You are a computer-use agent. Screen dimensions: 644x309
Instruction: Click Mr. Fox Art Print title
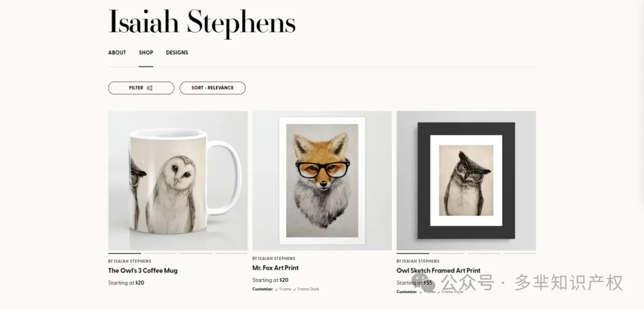(275, 268)
